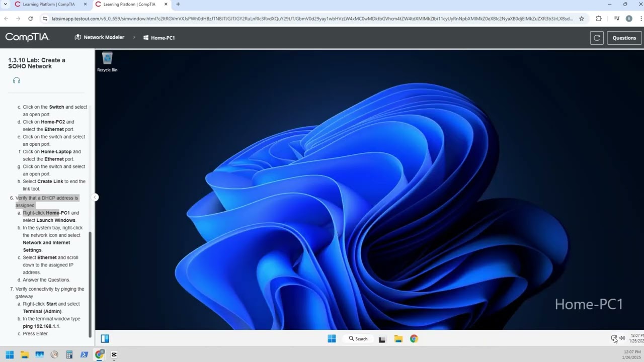Open the Chrome profile avatar
This screenshot has width=644, height=362.
pos(629,19)
